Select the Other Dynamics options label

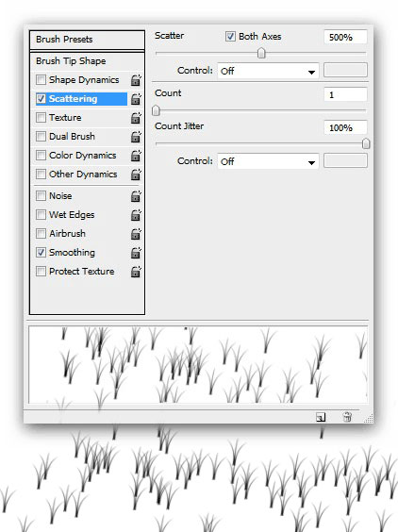point(83,175)
